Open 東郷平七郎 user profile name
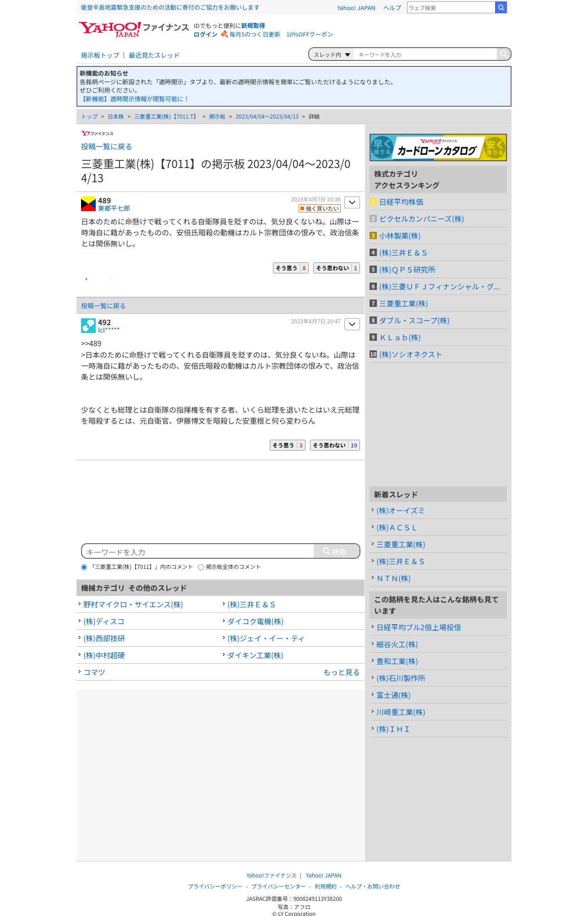 tap(114, 208)
